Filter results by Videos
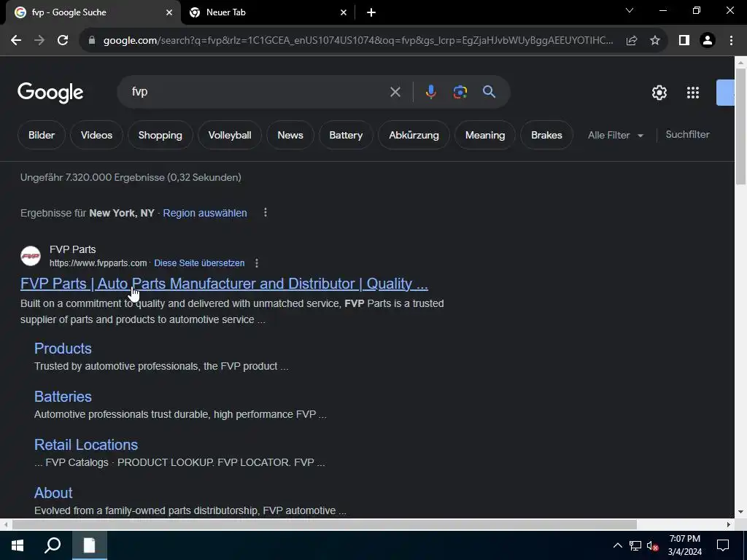 [97, 135]
